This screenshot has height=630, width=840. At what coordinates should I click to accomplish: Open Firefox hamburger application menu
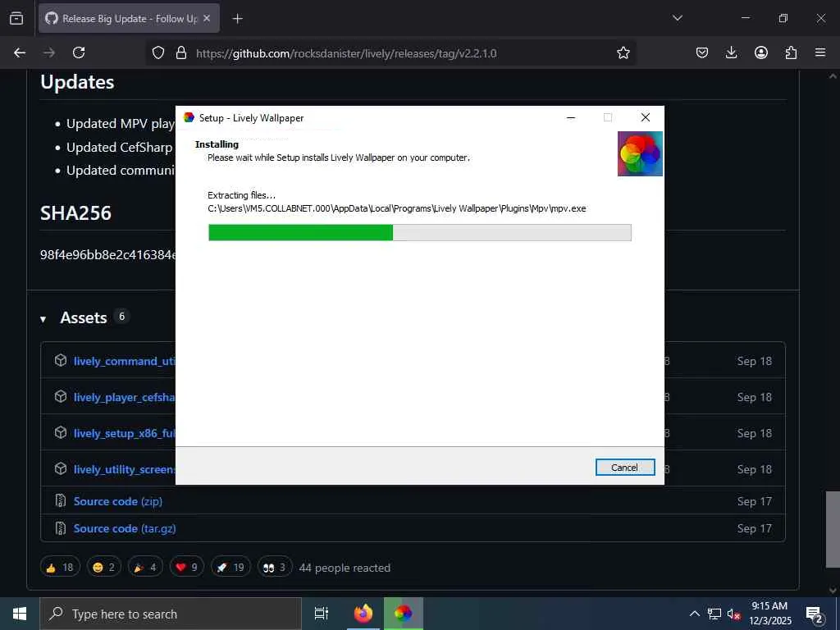pyautogui.click(x=820, y=52)
